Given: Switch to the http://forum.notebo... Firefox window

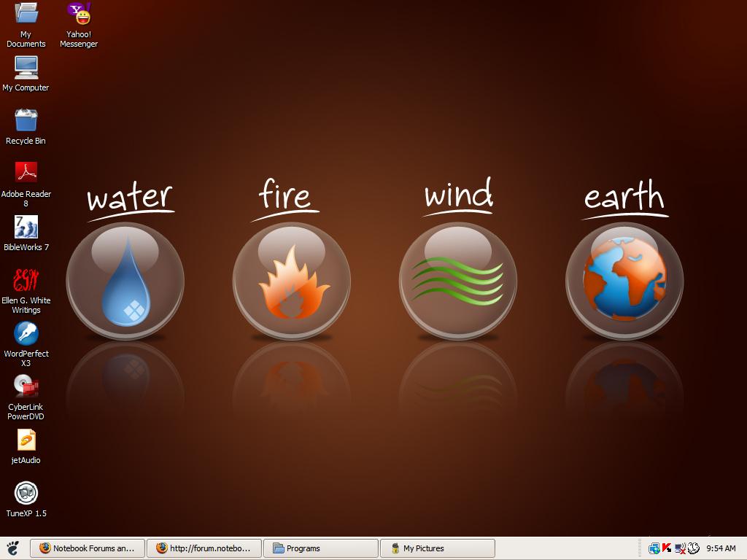Looking at the screenshot, I should pos(204,548).
